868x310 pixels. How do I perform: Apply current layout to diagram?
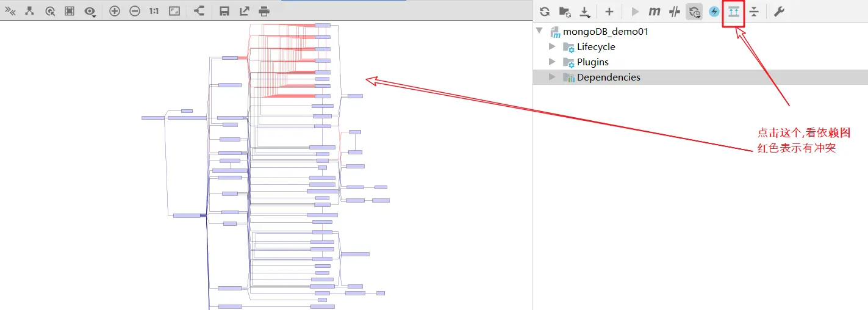199,10
